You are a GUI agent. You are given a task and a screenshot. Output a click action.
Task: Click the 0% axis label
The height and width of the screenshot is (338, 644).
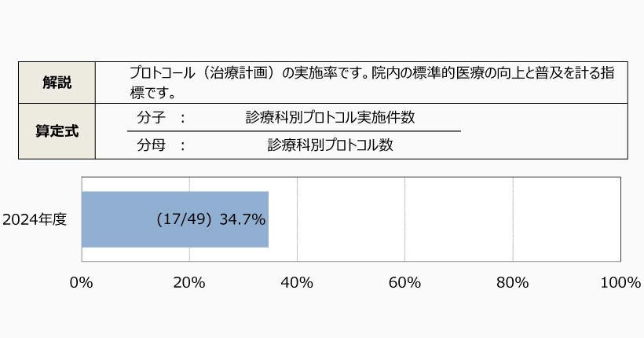coord(82,283)
